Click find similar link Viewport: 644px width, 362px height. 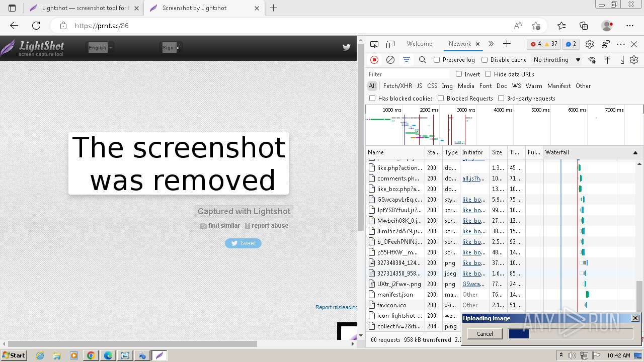click(x=220, y=226)
